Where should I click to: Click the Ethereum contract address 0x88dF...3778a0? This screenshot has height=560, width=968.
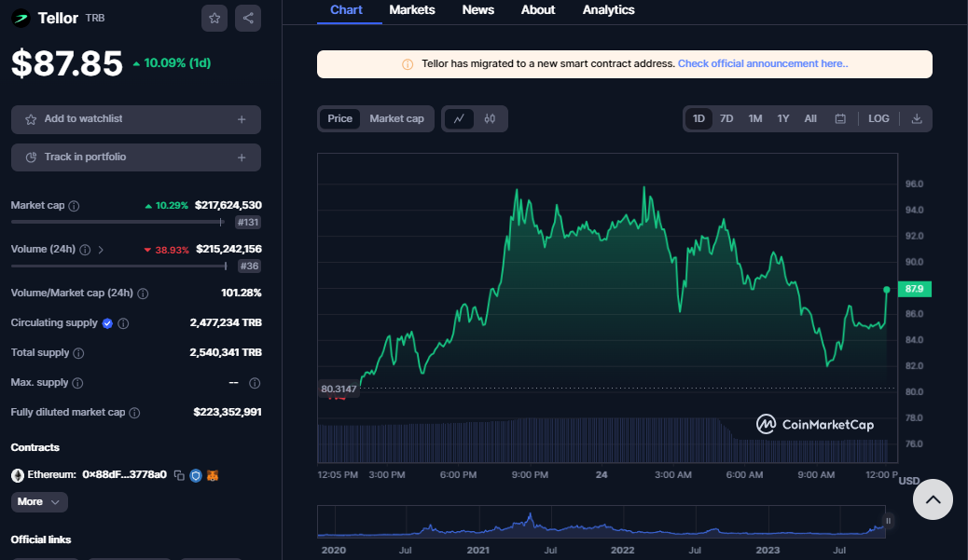pos(124,475)
